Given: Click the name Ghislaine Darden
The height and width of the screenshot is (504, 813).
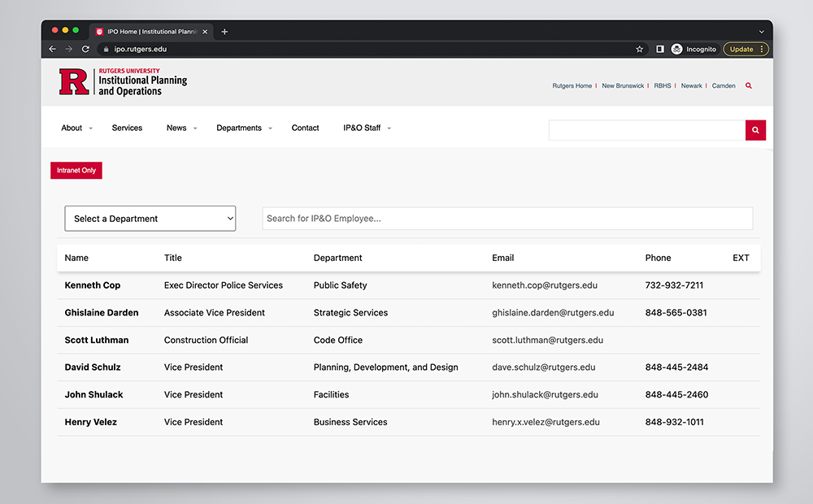Looking at the screenshot, I should (x=102, y=313).
